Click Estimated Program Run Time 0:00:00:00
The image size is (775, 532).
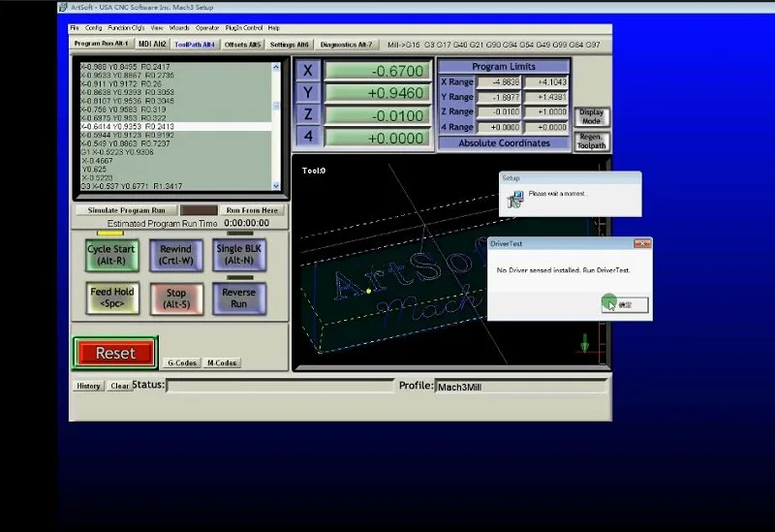point(247,224)
